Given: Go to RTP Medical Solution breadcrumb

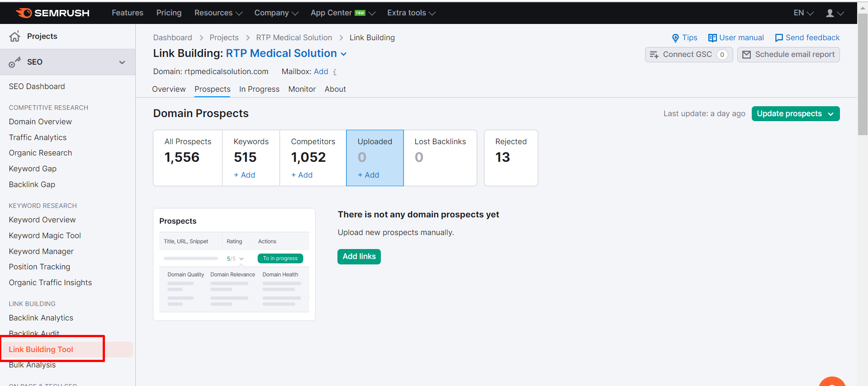Looking at the screenshot, I should (294, 38).
